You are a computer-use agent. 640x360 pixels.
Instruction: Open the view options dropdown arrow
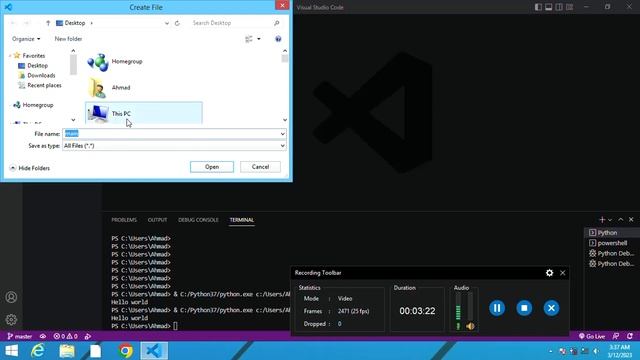[259, 39]
